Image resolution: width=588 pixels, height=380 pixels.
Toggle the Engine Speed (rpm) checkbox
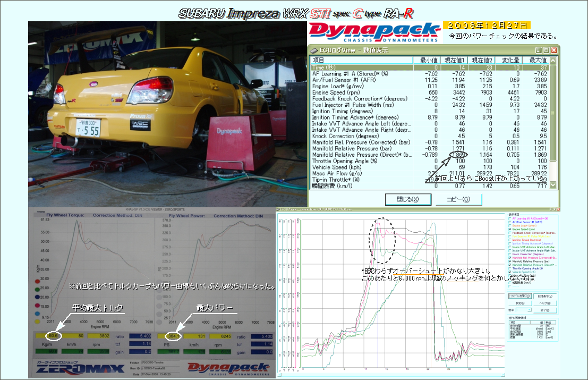pos(510,229)
